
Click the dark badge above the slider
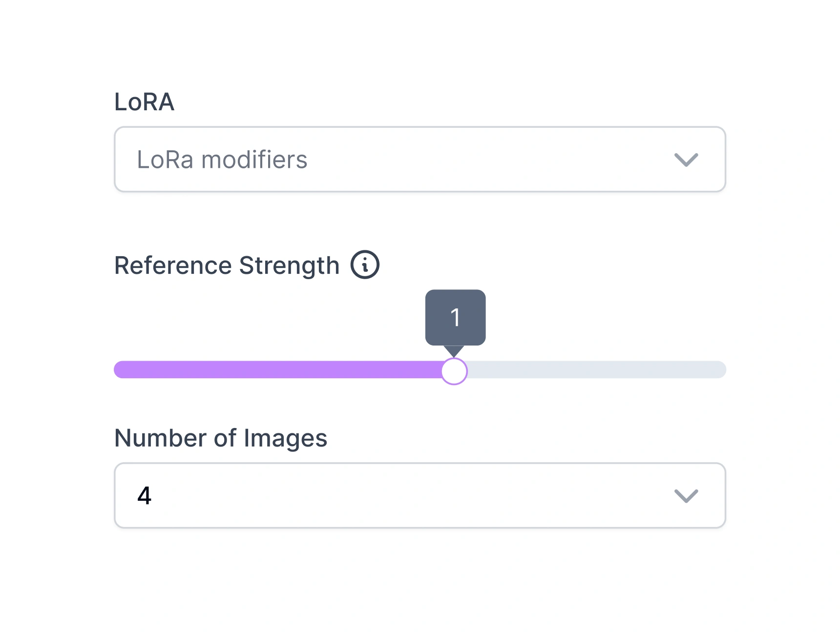coord(455,317)
